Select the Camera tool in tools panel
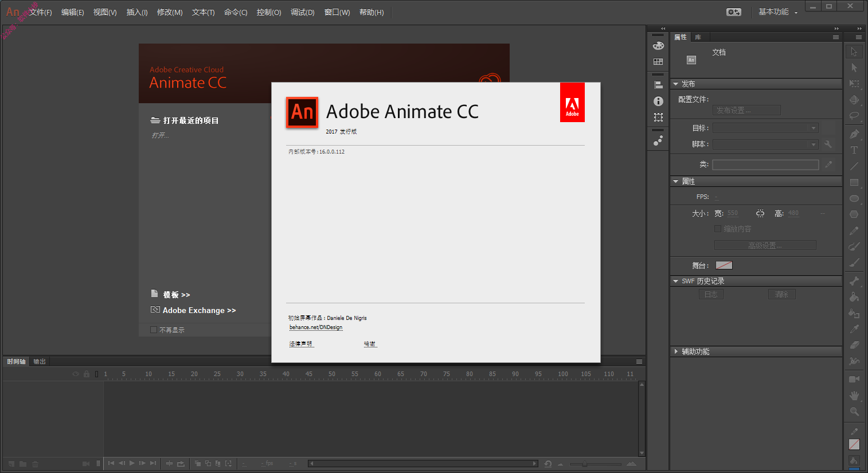 pos(854,380)
